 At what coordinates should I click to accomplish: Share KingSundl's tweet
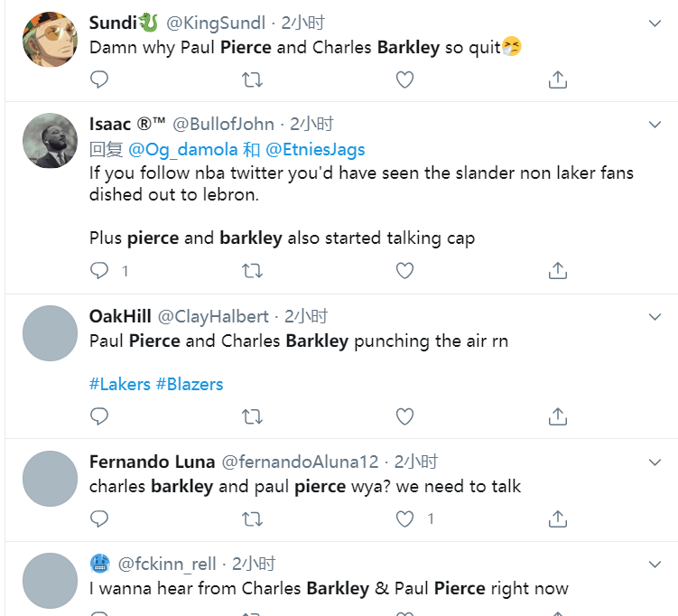[558, 79]
